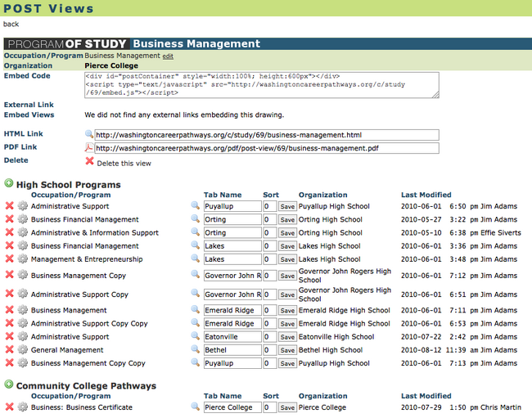Preview Management & Entrepreneurship with the magnifier icon
Screen dimensions: 532x418
[195, 258]
